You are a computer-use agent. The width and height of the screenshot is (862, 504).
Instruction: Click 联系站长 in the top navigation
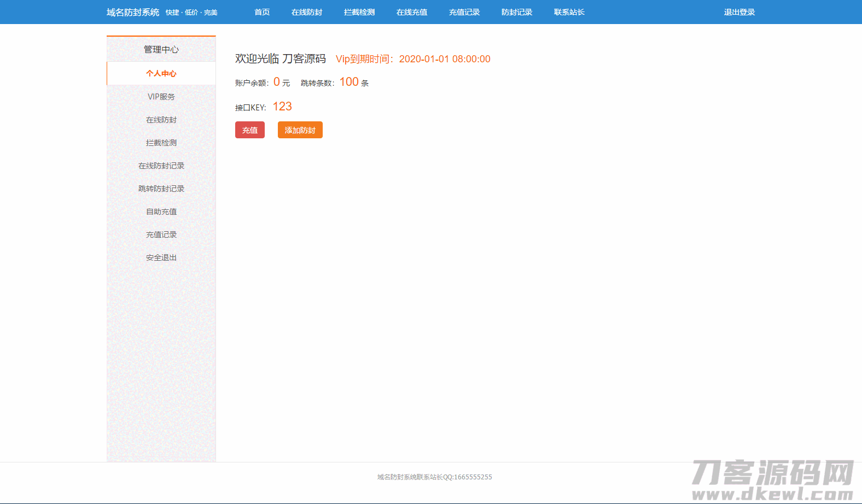(569, 12)
